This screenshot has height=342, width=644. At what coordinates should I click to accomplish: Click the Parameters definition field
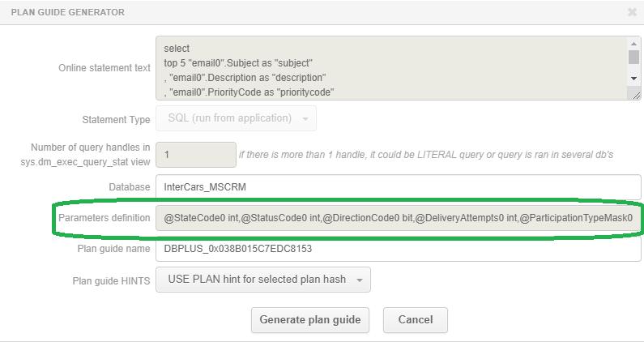coord(398,218)
